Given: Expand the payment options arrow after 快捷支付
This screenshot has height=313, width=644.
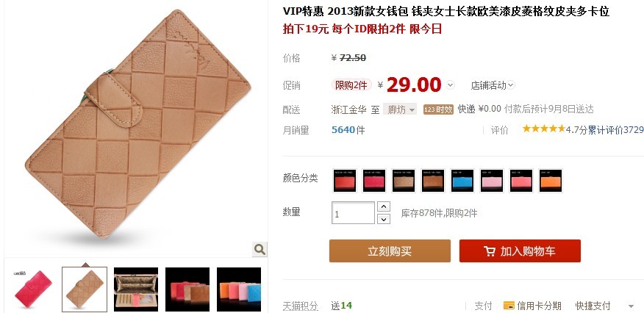Looking at the screenshot, I should [631, 306].
